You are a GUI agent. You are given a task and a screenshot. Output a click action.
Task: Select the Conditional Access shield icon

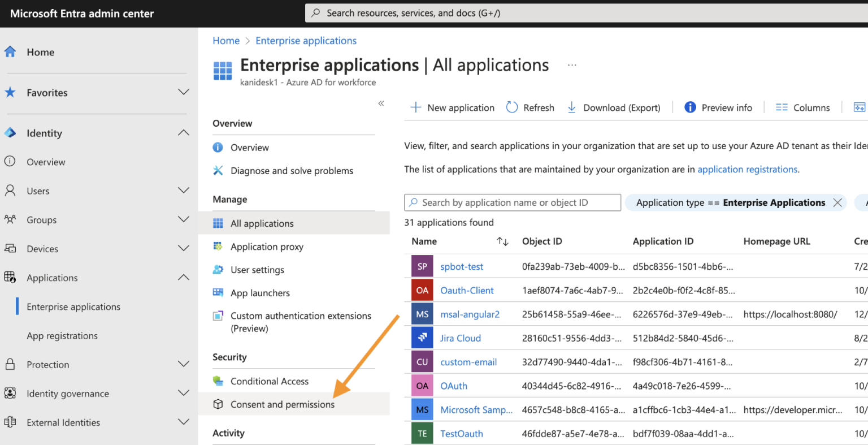(218, 381)
